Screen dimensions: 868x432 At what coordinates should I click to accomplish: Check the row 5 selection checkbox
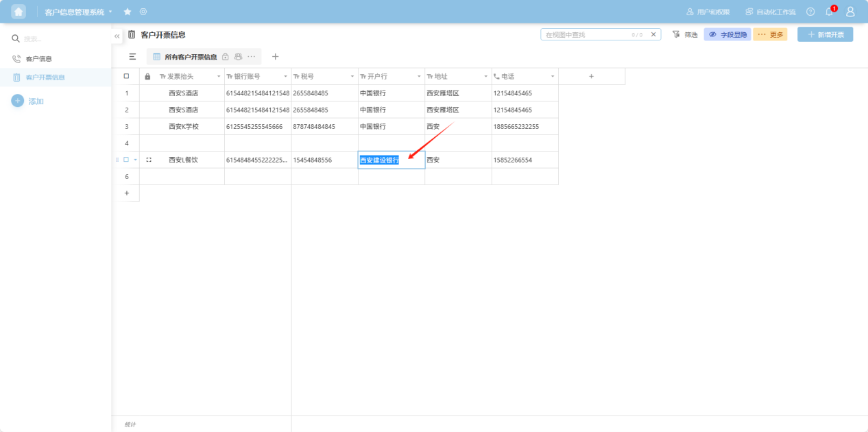[x=126, y=160]
